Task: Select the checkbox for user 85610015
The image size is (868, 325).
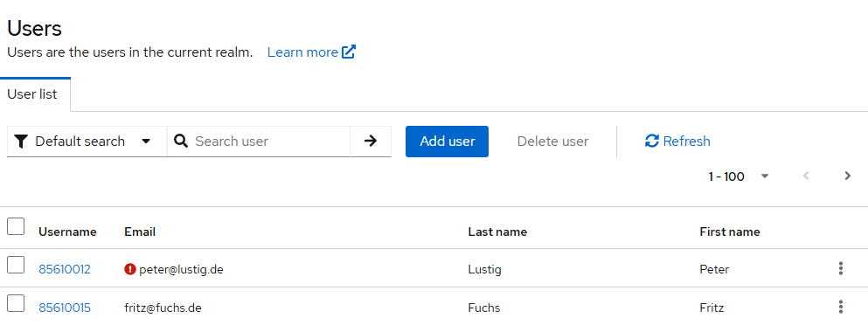Action: (x=16, y=303)
